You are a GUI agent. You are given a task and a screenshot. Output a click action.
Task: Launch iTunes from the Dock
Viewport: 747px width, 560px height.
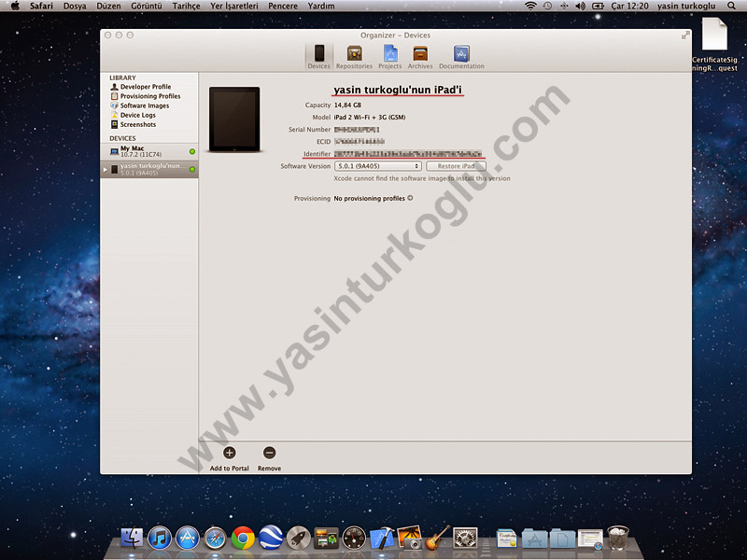tap(160, 539)
